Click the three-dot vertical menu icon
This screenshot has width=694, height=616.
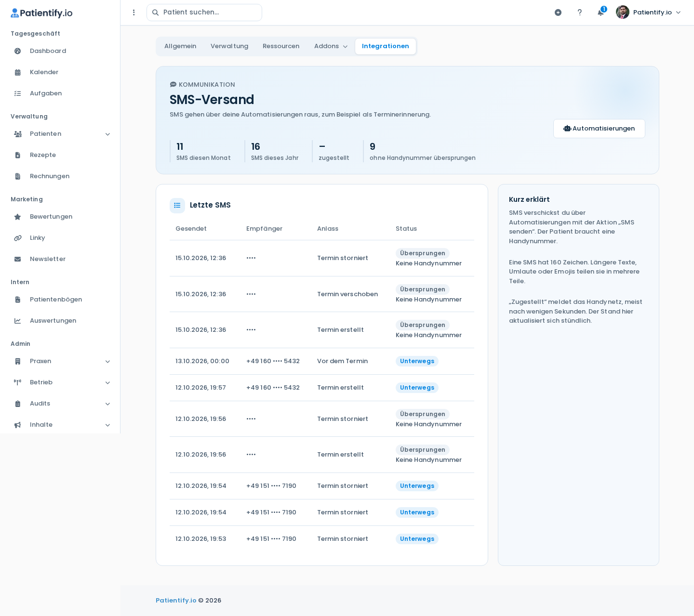pos(134,13)
